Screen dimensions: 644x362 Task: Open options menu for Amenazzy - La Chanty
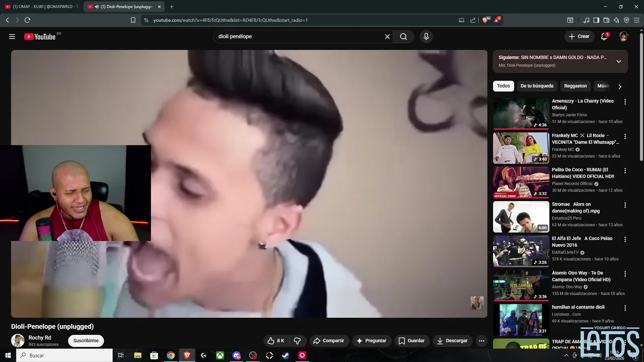point(625,102)
